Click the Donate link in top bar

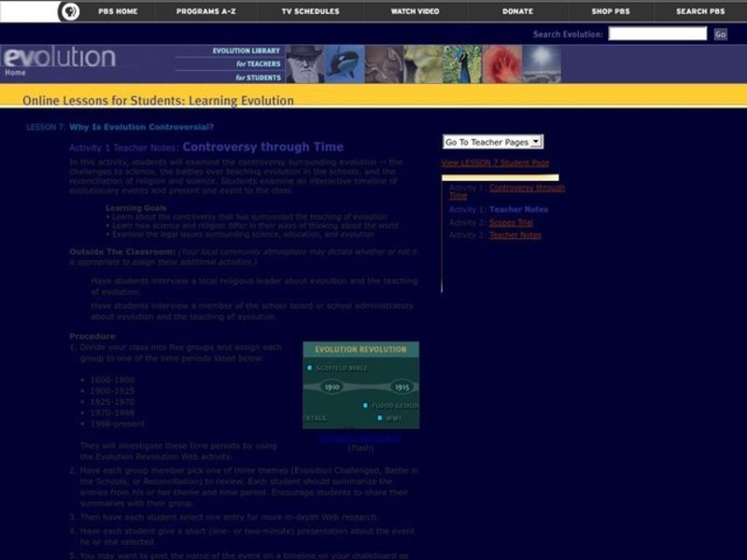[518, 11]
